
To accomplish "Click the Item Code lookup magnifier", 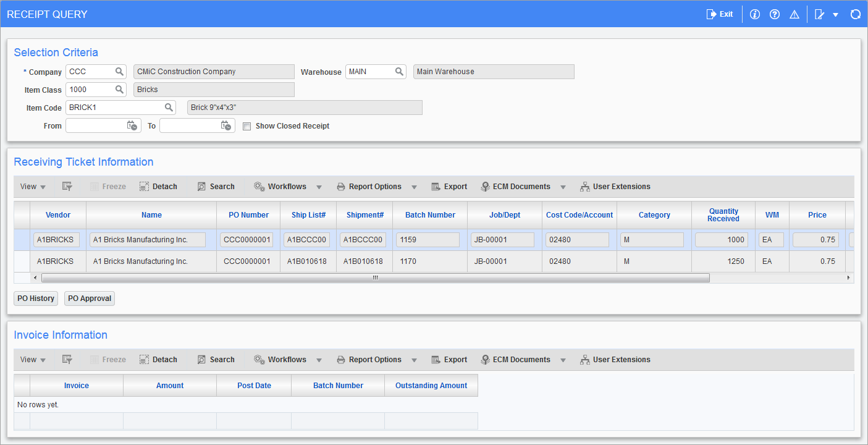I will (169, 108).
